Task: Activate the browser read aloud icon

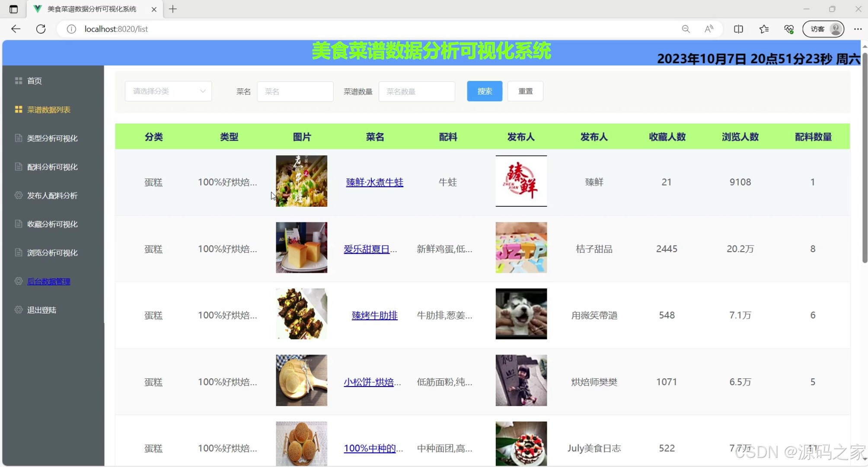Action: click(708, 29)
